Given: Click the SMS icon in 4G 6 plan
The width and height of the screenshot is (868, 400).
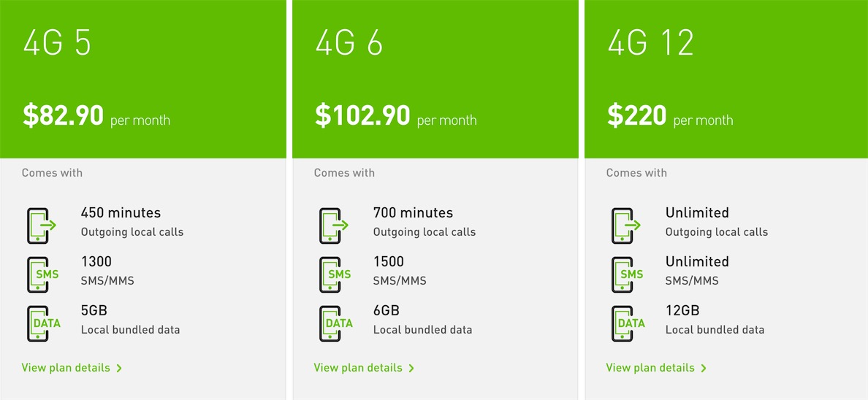Looking at the screenshot, I should tap(333, 274).
